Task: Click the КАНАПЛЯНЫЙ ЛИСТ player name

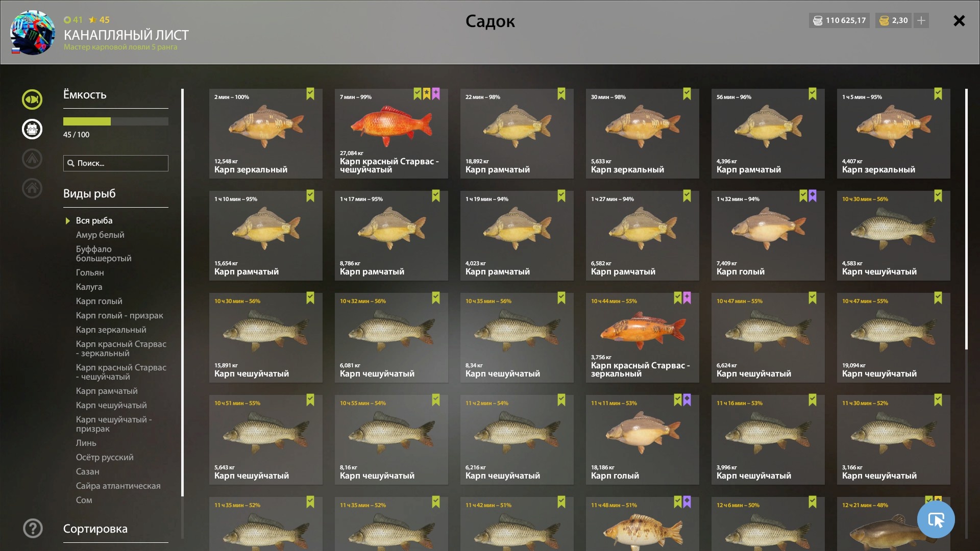Action: (x=126, y=35)
